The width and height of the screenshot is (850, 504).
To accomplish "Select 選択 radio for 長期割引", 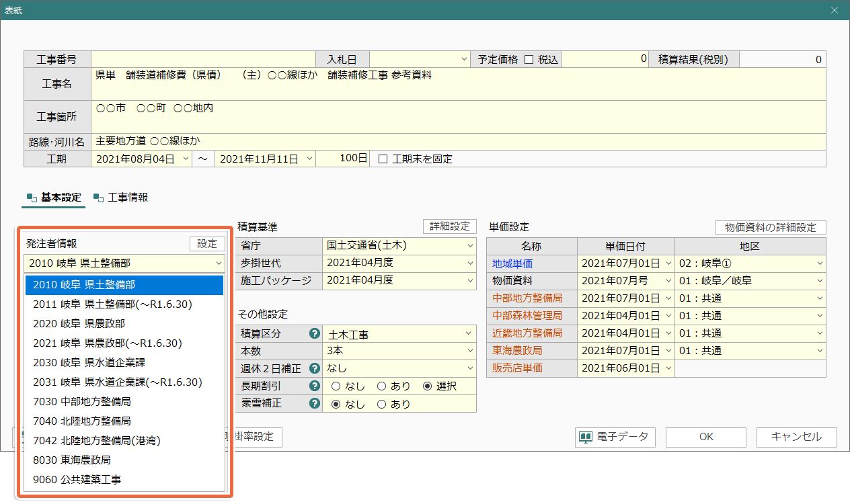I will [427, 386].
